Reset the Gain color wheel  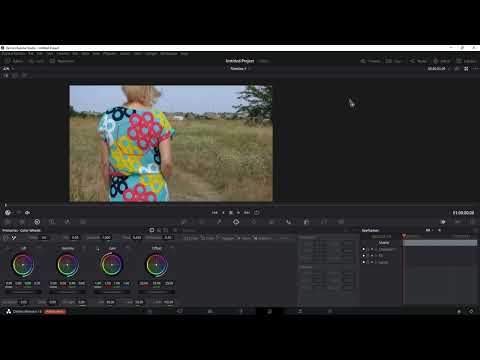pos(128,248)
